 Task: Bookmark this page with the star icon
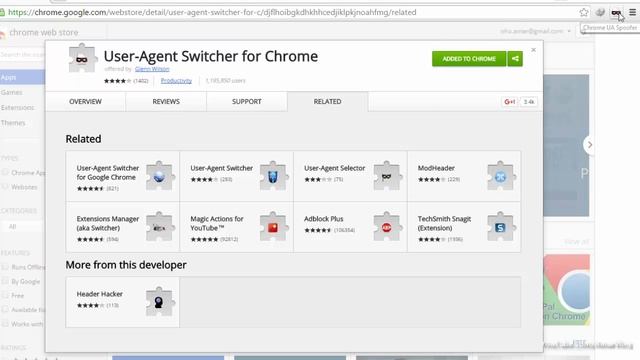(x=584, y=12)
